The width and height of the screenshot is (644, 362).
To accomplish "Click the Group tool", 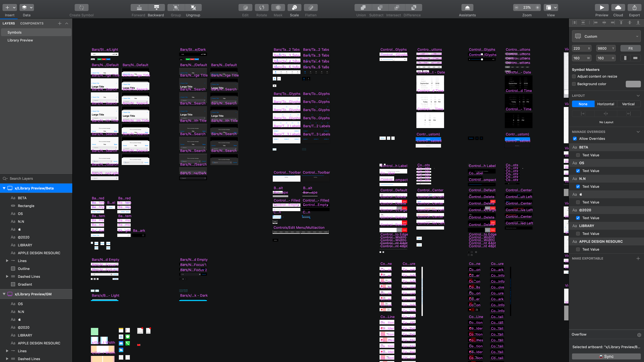I will (x=176, y=8).
